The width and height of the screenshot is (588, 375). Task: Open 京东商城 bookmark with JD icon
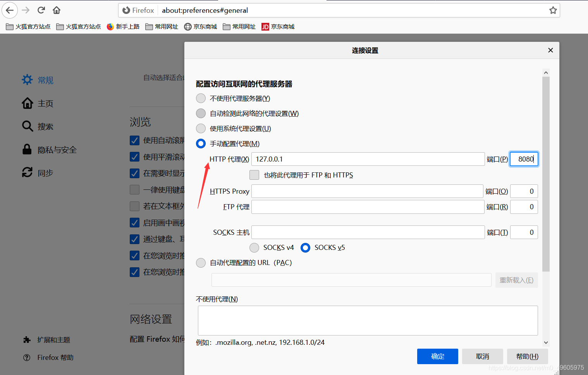tap(278, 27)
